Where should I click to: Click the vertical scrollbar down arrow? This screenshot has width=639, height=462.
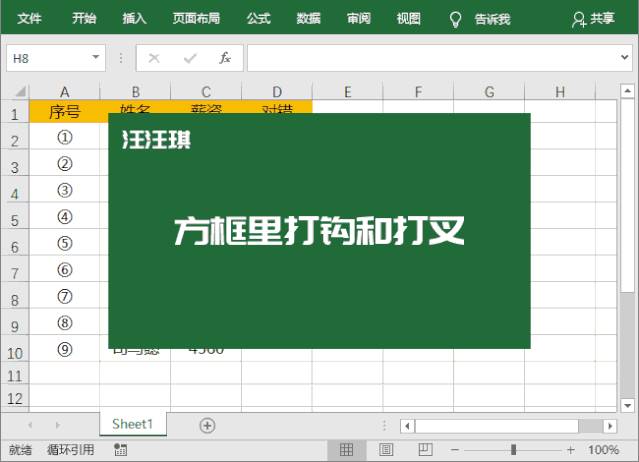tap(628, 405)
